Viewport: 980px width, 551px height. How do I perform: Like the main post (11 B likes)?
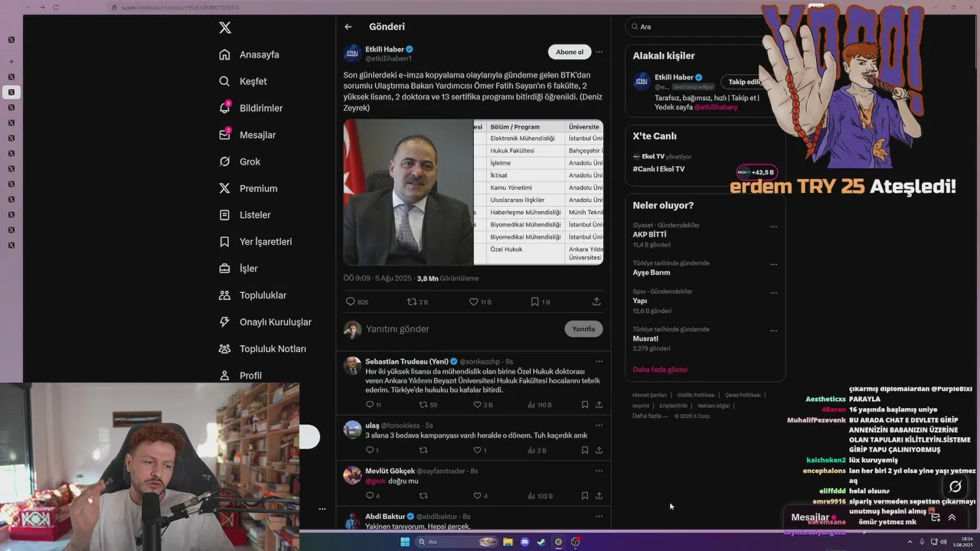coord(480,302)
